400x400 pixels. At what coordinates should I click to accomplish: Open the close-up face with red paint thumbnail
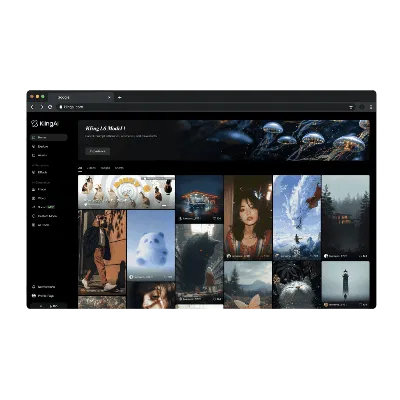(151, 295)
